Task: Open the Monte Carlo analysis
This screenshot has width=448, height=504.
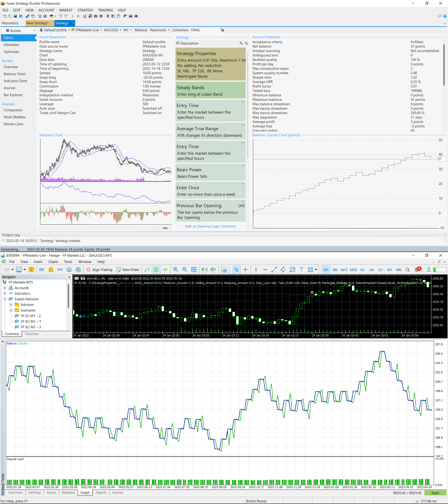Action: point(14,124)
